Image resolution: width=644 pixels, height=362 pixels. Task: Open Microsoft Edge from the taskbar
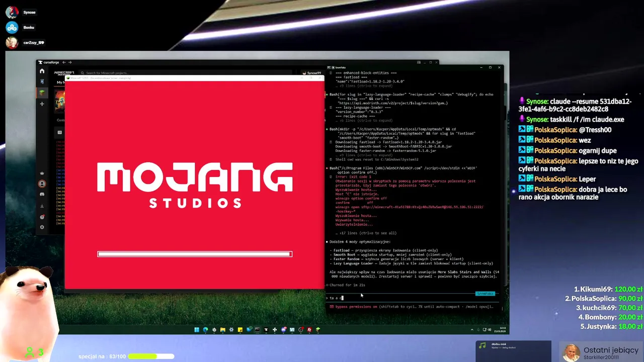click(205, 330)
